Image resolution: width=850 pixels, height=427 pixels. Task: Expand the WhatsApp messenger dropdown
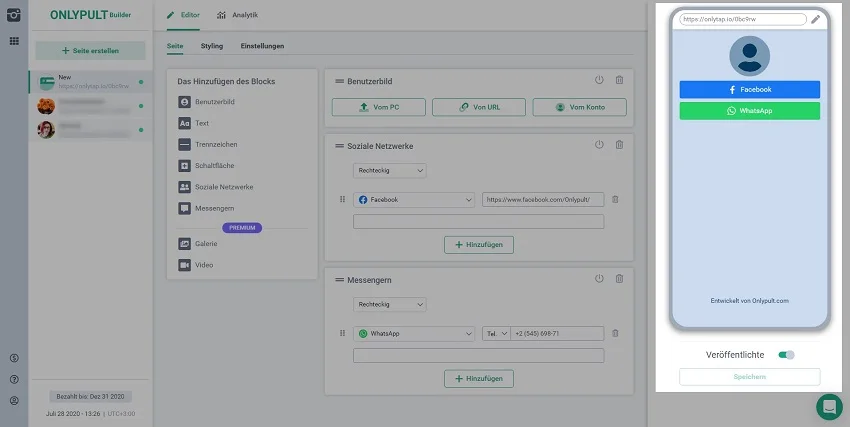414,333
